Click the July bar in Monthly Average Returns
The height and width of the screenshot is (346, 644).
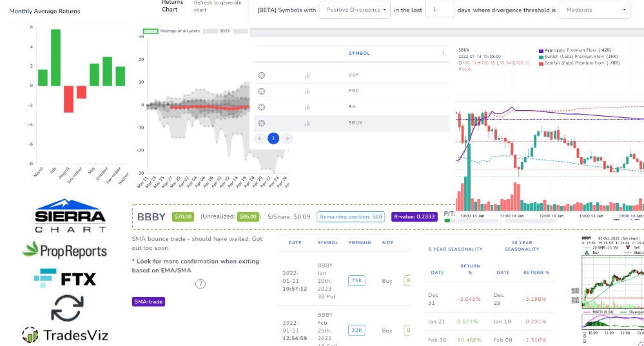pyautogui.click(x=56, y=57)
